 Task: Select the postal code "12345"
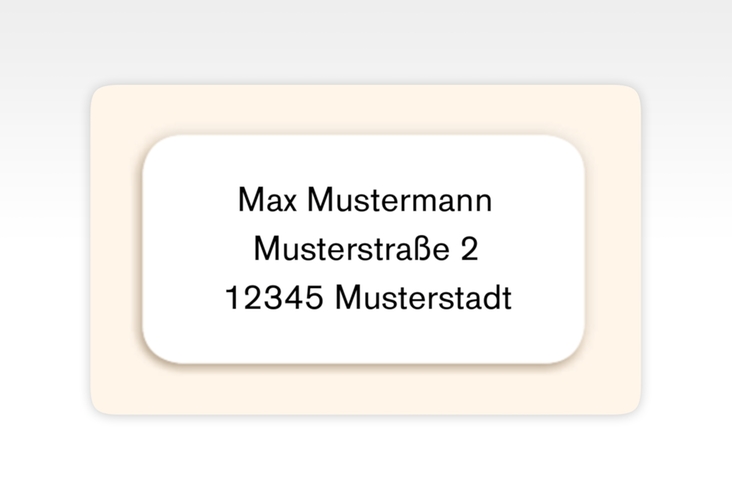(274, 298)
